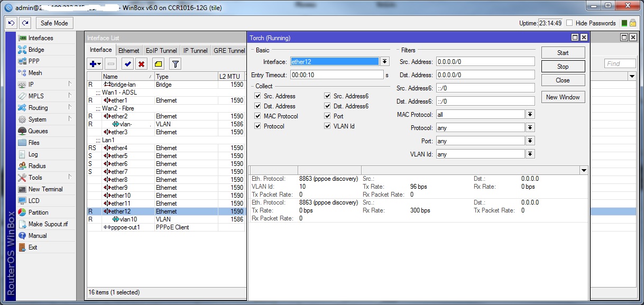Uncheck the Src. Address checkbox
Screen dimensions: 644x305
coord(257,96)
